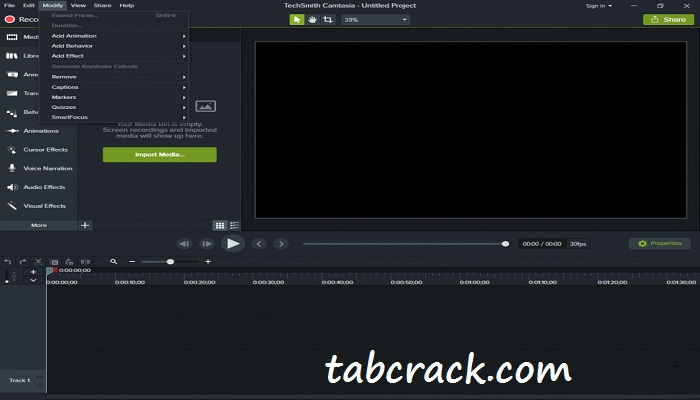
Task: Select the Track 1 label
Action: click(20, 380)
